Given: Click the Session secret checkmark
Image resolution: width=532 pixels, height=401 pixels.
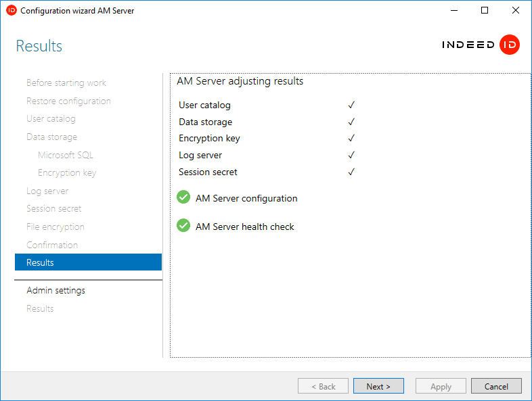Looking at the screenshot, I should click(x=351, y=172).
